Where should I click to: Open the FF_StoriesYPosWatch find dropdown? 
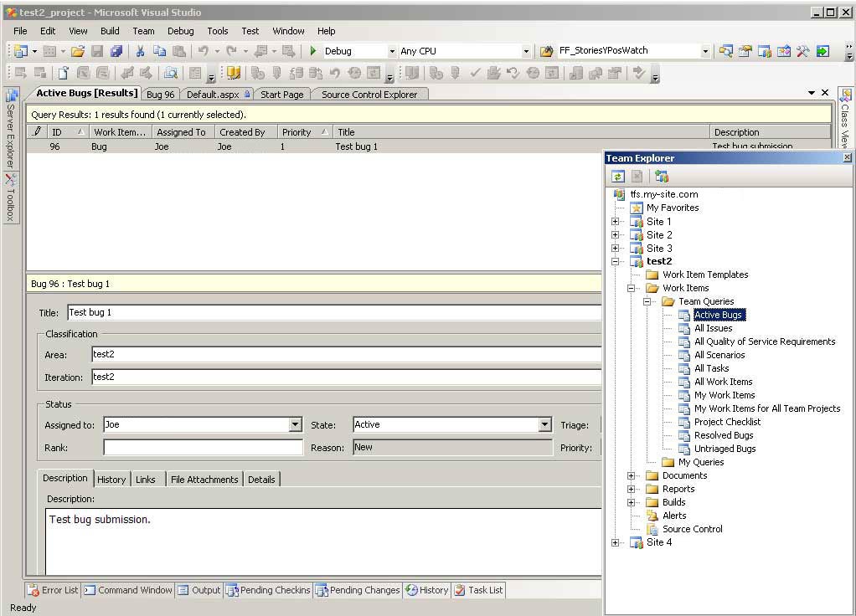click(x=705, y=51)
